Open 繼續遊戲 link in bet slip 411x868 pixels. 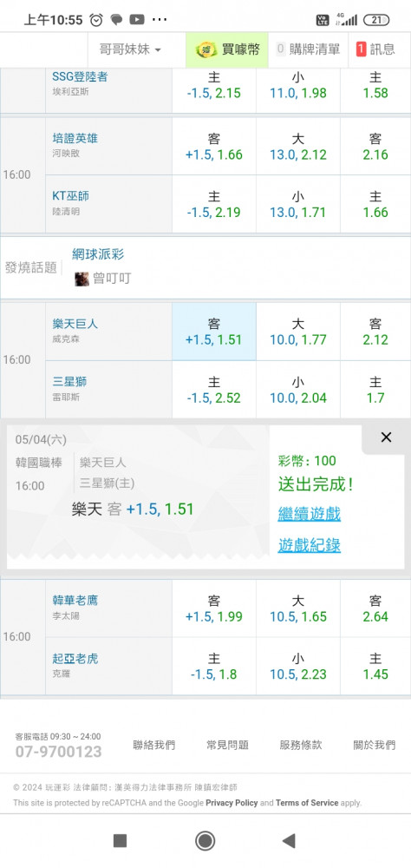click(310, 514)
